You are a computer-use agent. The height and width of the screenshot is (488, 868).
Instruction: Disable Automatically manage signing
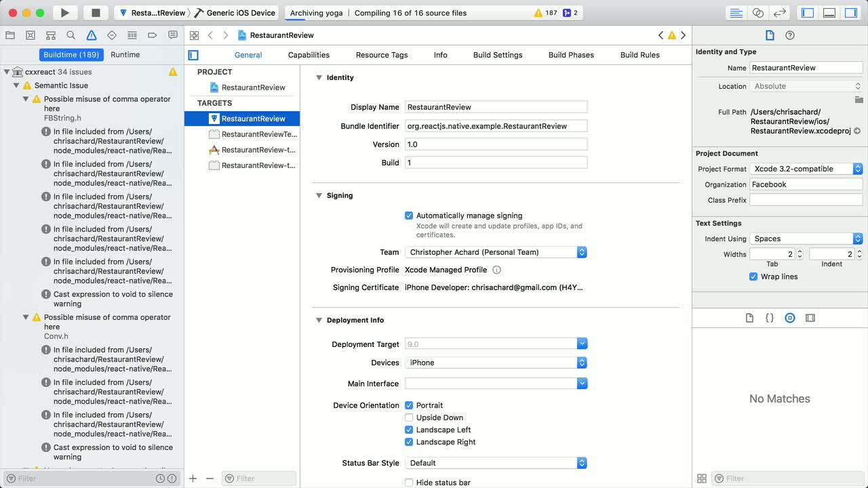(409, 216)
